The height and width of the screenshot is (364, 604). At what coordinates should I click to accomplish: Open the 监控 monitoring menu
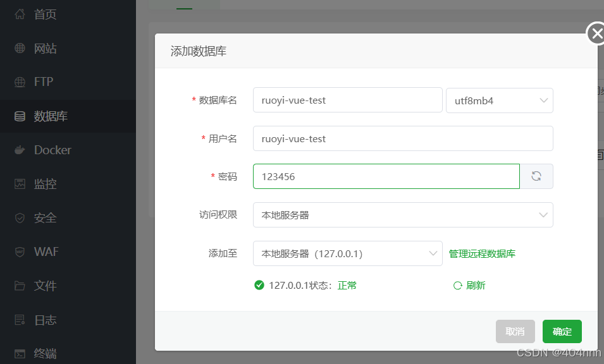(45, 184)
